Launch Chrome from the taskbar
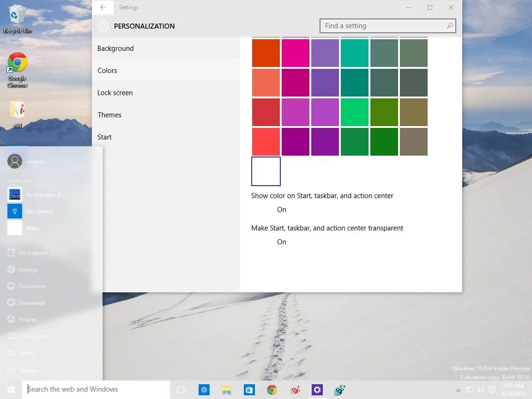 pyautogui.click(x=272, y=390)
